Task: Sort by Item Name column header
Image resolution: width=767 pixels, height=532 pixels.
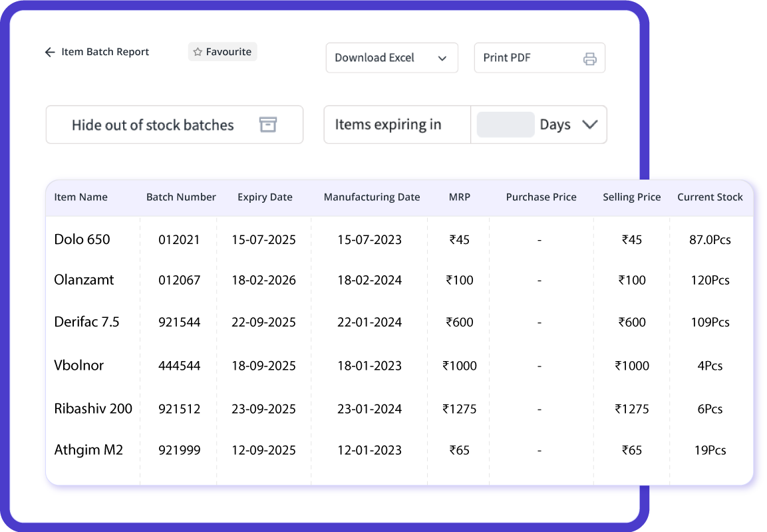Action: [x=80, y=197]
